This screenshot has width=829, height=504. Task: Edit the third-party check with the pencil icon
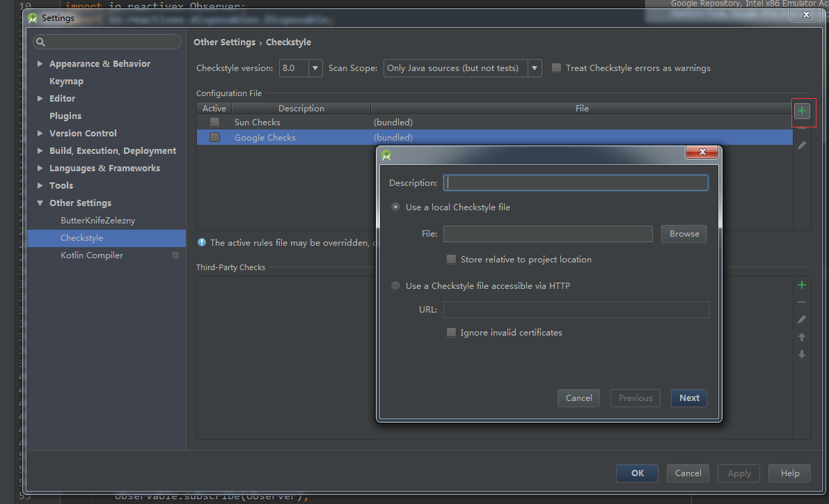click(802, 320)
